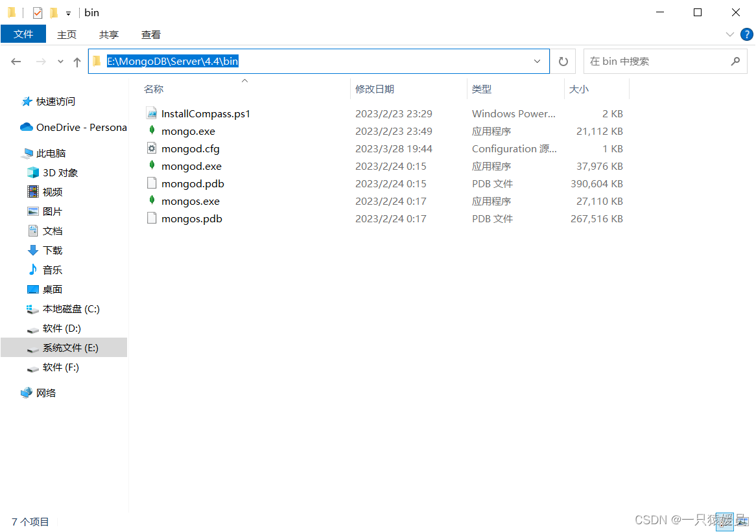Viewport: 756px width, 532px height.
Task: Sort by the 名称 column header
Action: [x=244, y=89]
